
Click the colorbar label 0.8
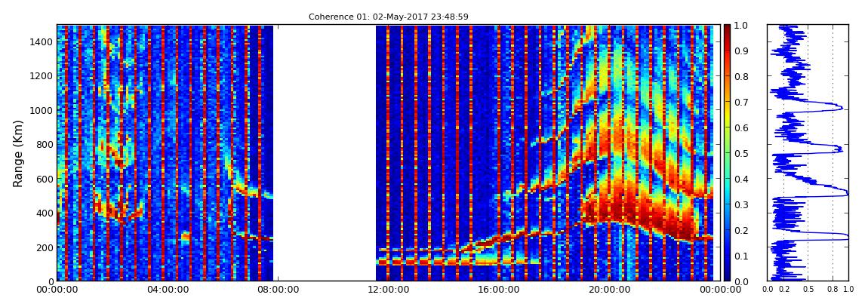(742, 77)
